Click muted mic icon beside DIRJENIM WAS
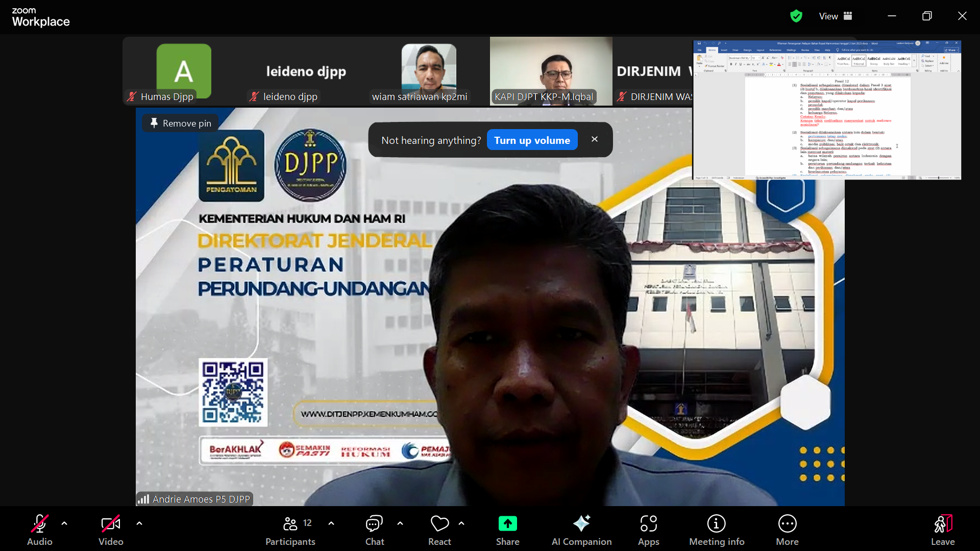The width and height of the screenshot is (980, 551). (x=622, y=96)
